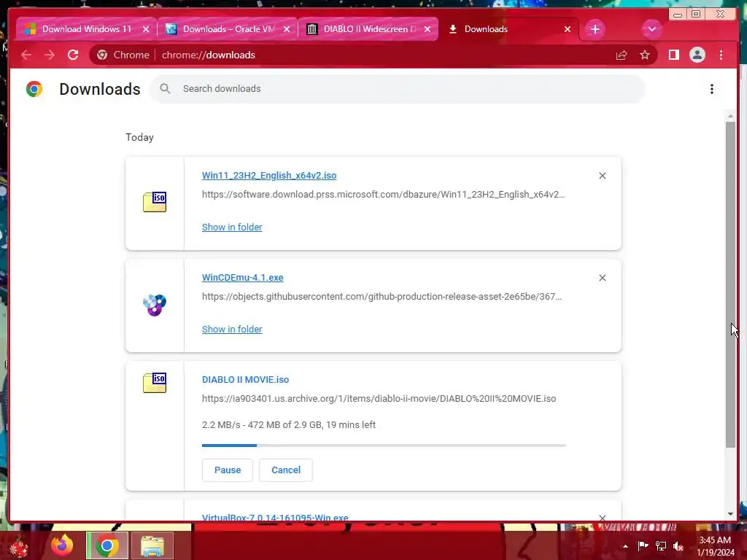Go back with the browser back arrow
This screenshot has width=747, height=560.
pos(26,55)
